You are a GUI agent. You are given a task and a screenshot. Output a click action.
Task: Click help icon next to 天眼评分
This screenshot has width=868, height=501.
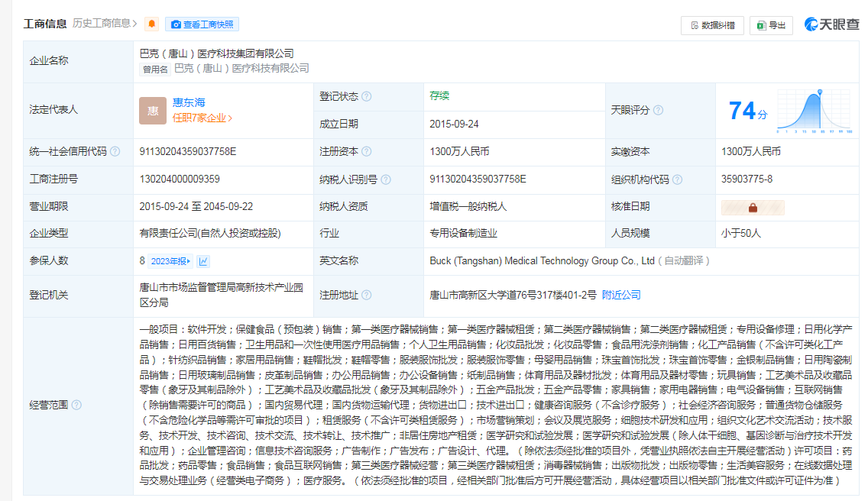click(x=658, y=110)
